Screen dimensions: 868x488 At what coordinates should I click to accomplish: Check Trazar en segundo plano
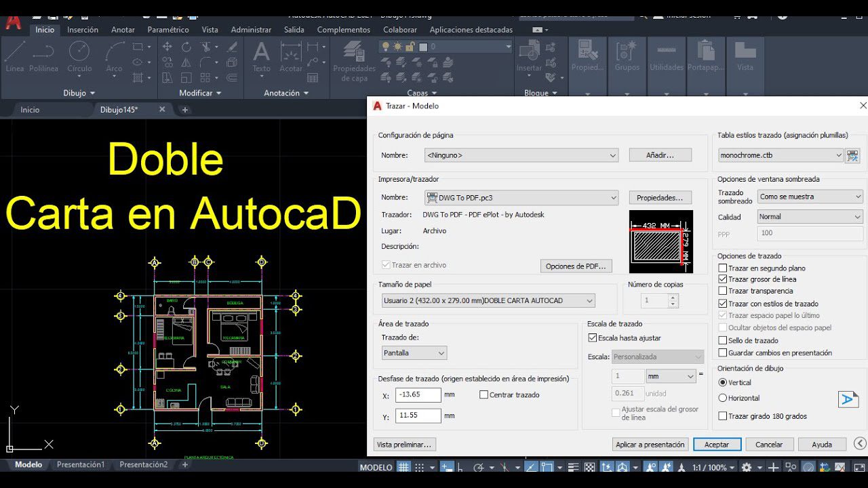[x=723, y=270]
